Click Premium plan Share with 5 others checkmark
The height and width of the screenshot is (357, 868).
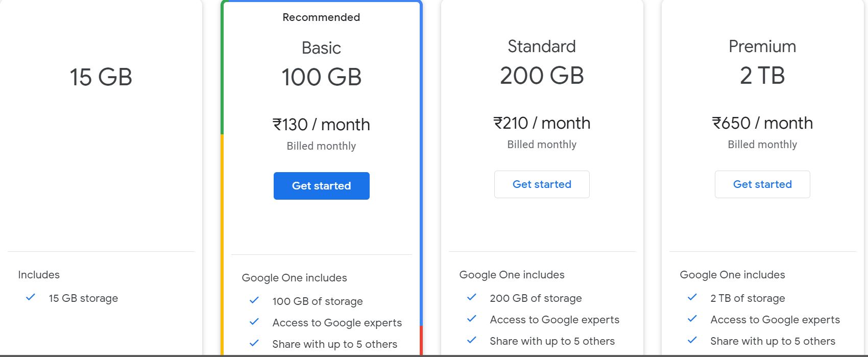692,340
